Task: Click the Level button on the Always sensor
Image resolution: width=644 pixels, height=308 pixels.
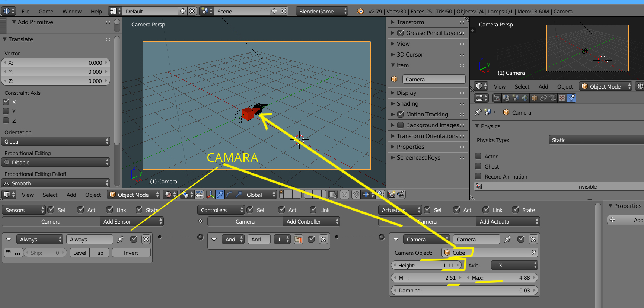Action: click(x=80, y=253)
